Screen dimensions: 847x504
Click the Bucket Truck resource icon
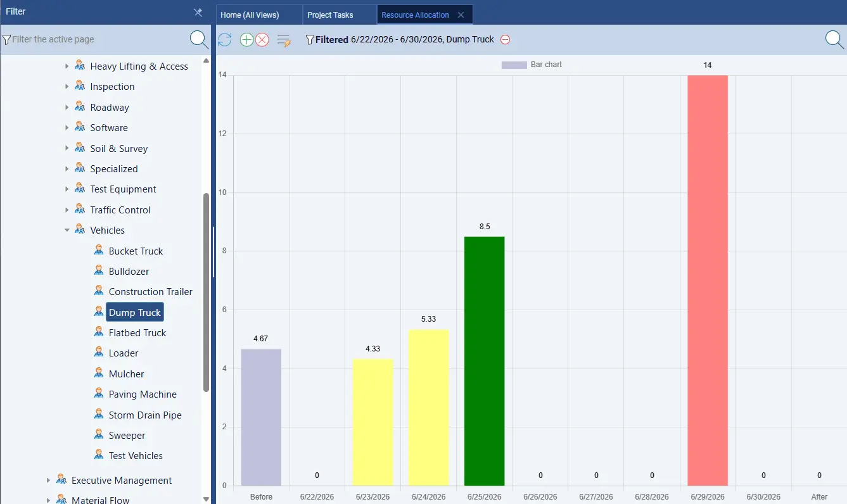tap(99, 251)
